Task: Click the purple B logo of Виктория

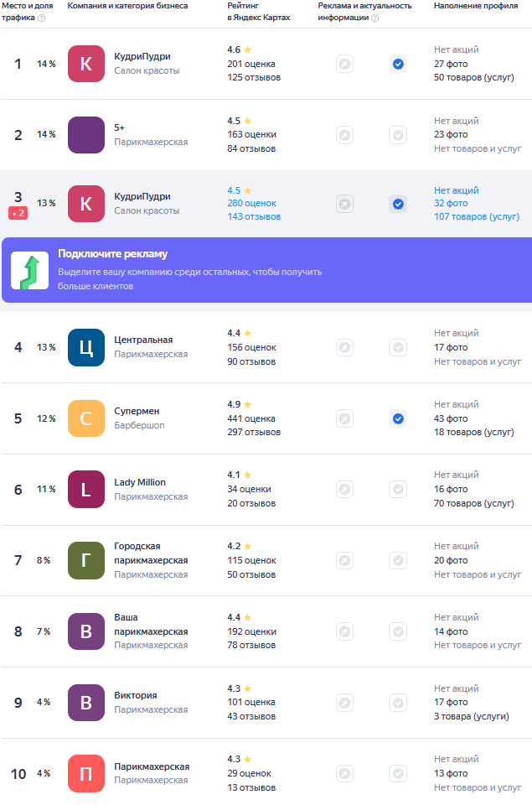Action: pos(86,703)
